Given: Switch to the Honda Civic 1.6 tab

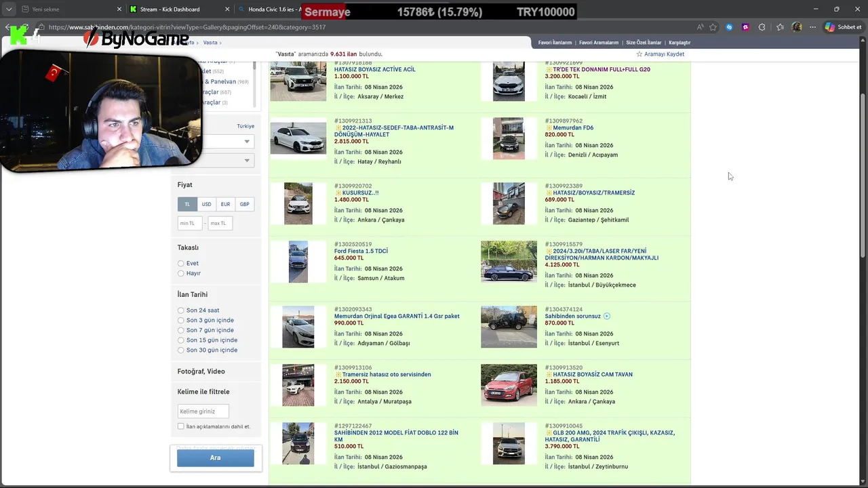Looking at the screenshot, I should coord(268,9).
